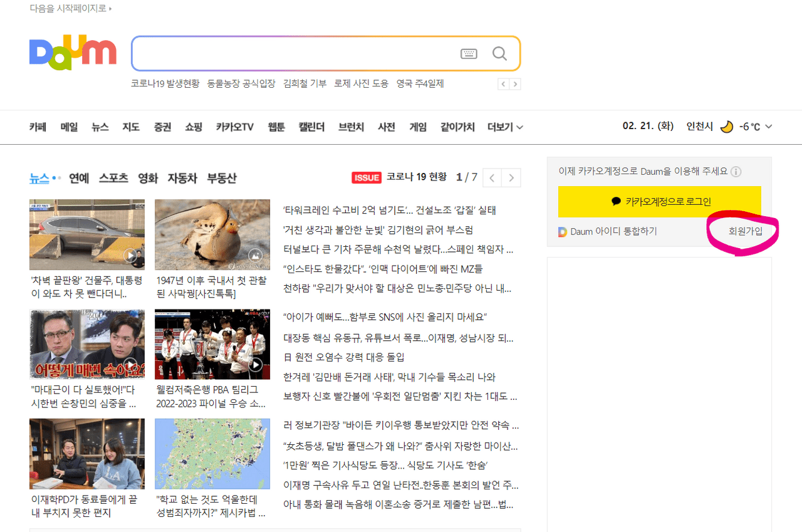Click 카카오계정으로 로그인 button
Screen dimensions: 802x532
pos(660,202)
